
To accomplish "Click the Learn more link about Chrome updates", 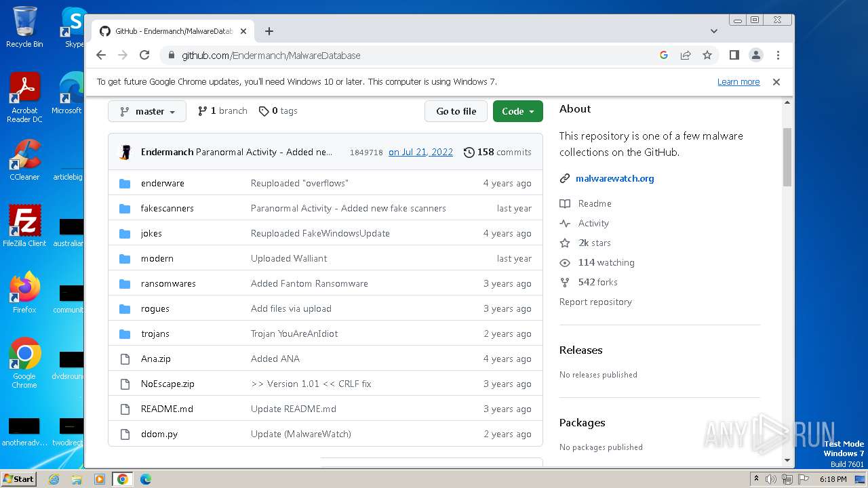I will 738,82.
